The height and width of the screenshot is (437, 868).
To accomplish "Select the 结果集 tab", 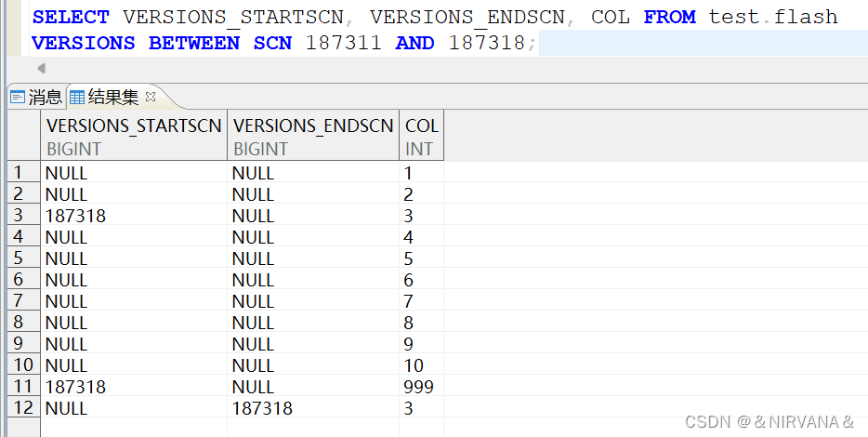I will [113, 98].
